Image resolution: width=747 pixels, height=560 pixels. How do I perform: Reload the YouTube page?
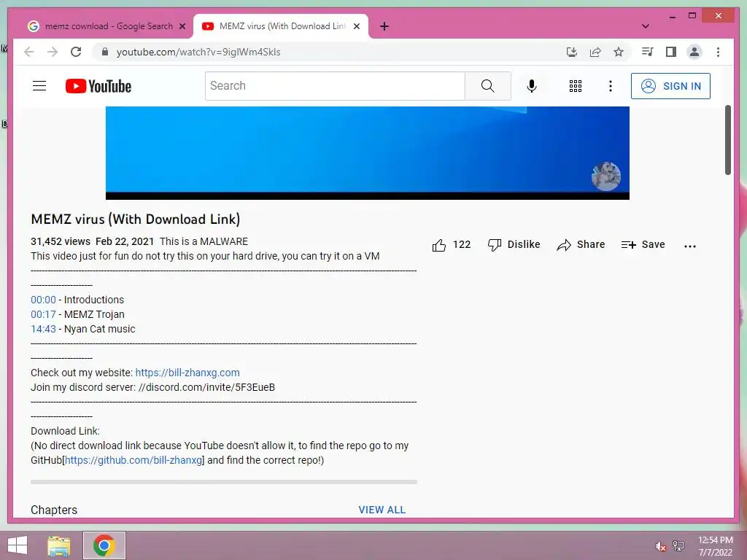pyautogui.click(x=76, y=52)
